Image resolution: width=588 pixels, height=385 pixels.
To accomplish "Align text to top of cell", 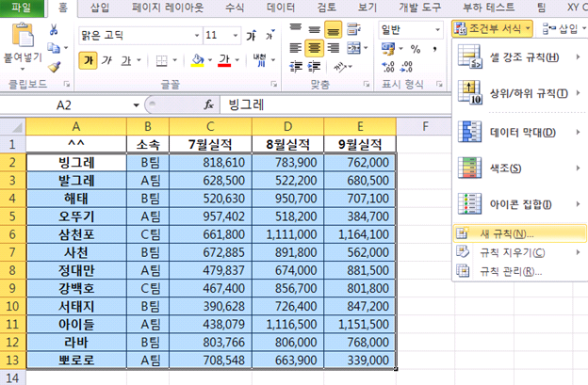I will [x=296, y=28].
